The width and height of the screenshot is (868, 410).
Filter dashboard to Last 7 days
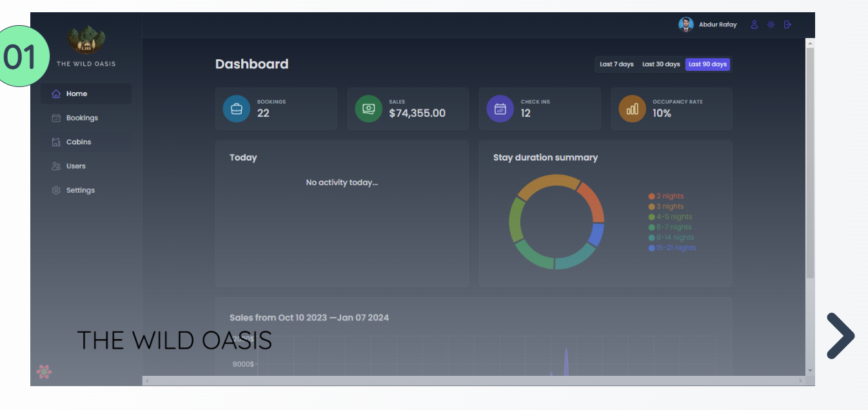pyautogui.click(x=616, y=64)
